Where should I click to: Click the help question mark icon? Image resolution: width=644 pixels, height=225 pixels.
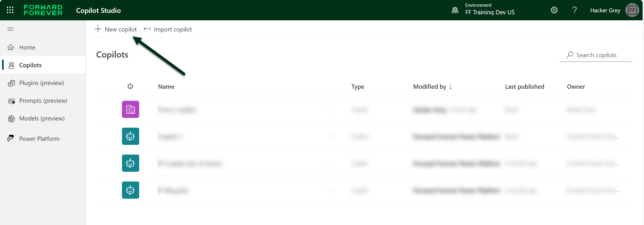[574, 10]
